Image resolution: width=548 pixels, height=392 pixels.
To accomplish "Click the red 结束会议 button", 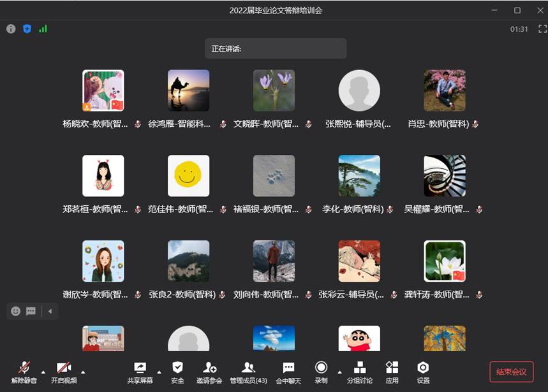I will tap(511, 372).
